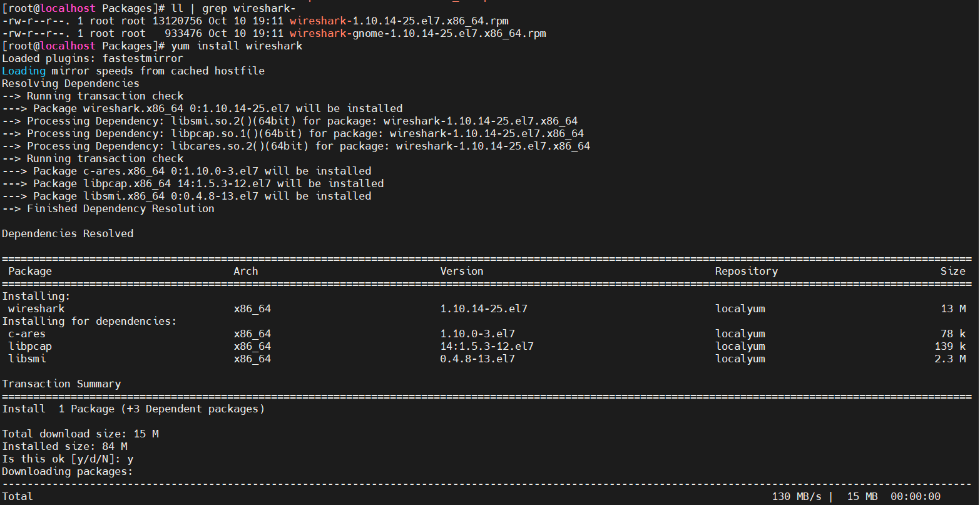Viewport: 980px width, 505px height.
Task: Click the 'Is this ok [y/d/N]: y' prompt
Action: point(68,459)
